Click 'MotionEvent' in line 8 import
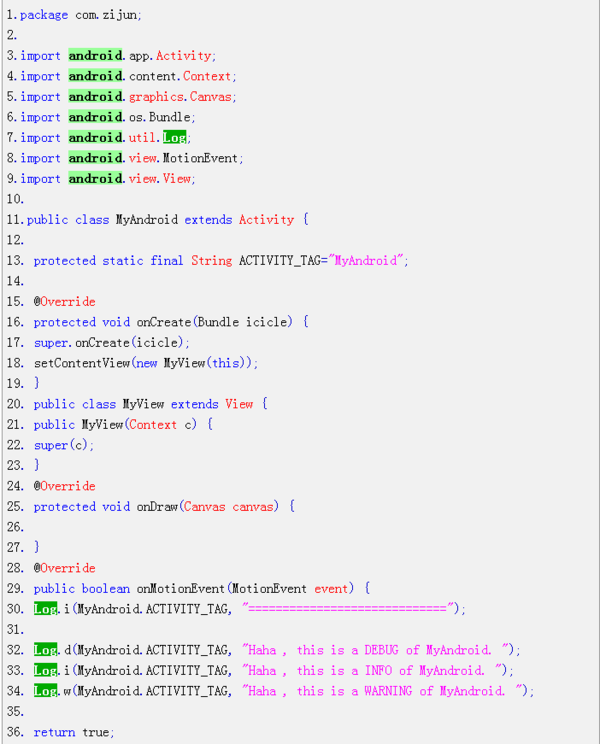600x744 pixels. [x=200, y=158]
